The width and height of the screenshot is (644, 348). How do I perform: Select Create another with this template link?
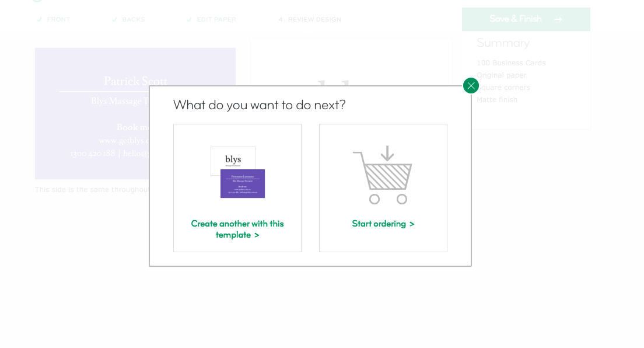pos(237,229)
